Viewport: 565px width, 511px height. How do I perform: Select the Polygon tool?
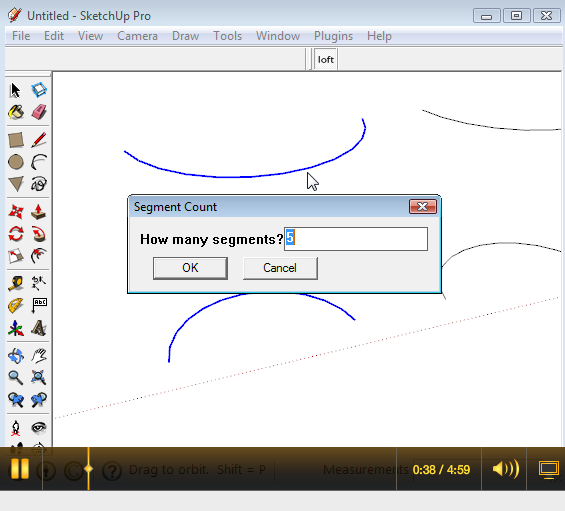(16, 184)
